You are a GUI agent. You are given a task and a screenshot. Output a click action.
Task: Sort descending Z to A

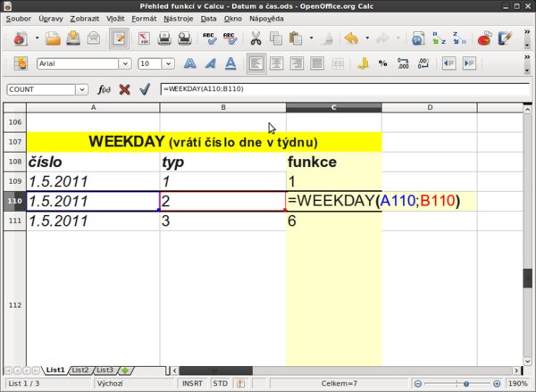pos(459,38)
